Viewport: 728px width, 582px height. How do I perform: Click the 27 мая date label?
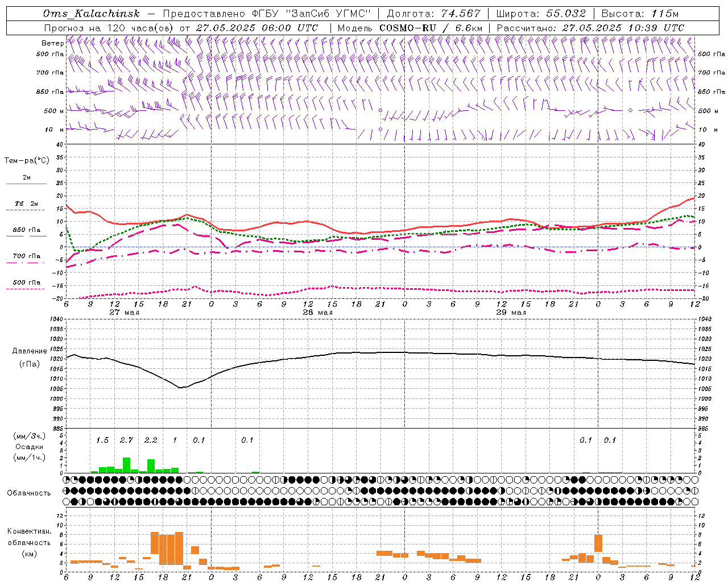point(124,313)
